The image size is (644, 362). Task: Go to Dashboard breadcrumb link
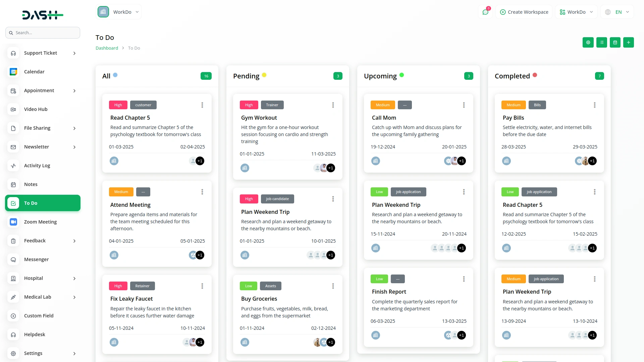(107, 48)
